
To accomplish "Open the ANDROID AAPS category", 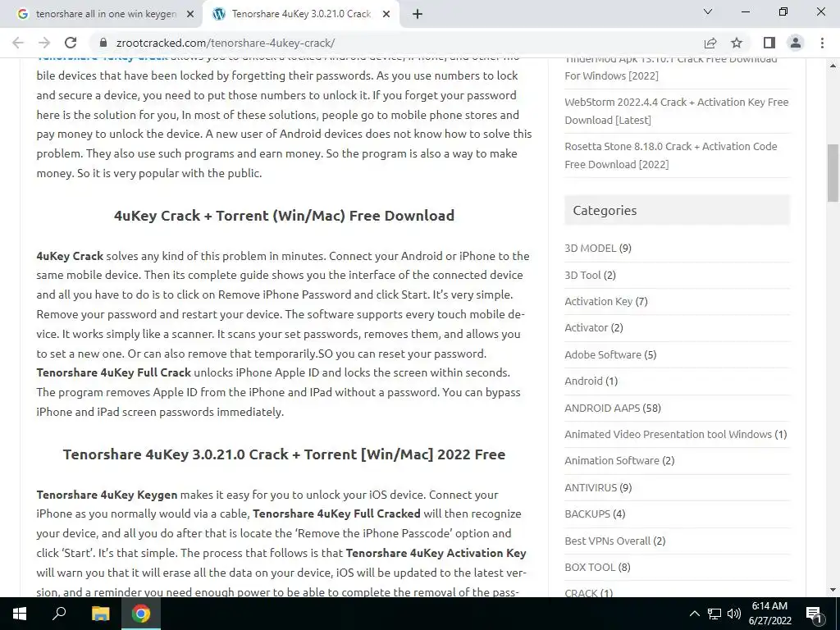I will tap(602, 408).
